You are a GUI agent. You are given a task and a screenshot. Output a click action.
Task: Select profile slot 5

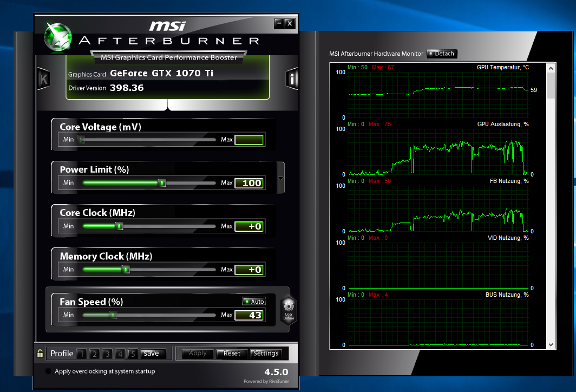[x=133, y=354]
